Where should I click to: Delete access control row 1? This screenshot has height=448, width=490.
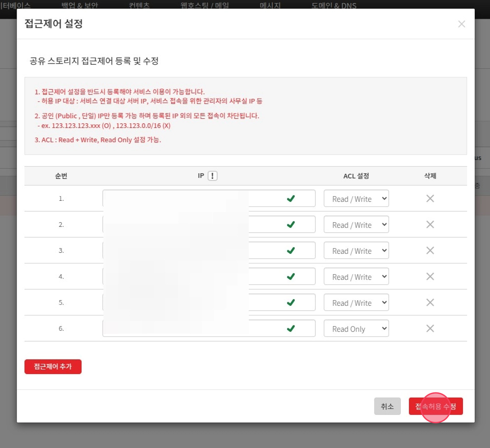[x=430, y=198]
